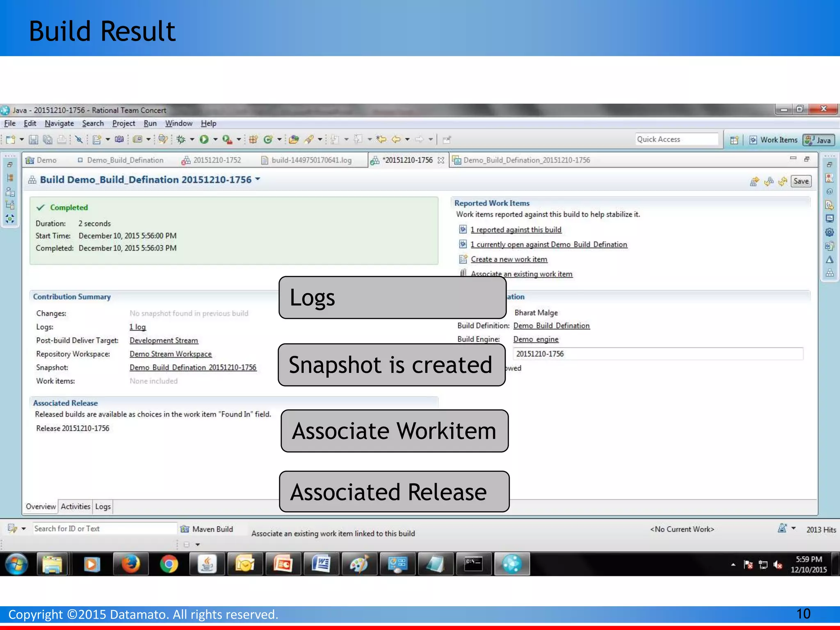Click the @ icon in right sidebar
840x630 pixels.
829,192
